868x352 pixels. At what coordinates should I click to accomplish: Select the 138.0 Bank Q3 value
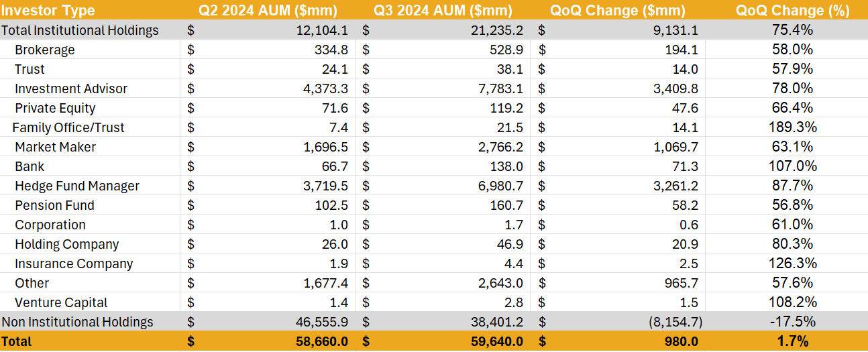pos(508,166)
